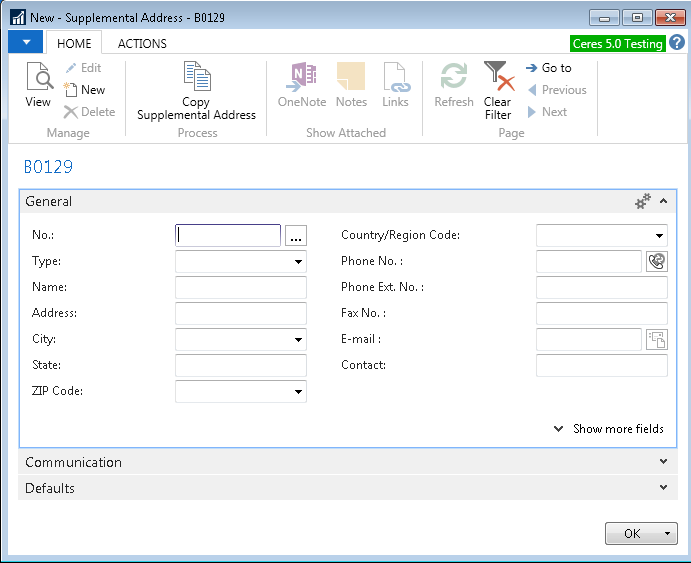
Task: Click the Go to arrow icon
Action: click(x=532, y=68)
